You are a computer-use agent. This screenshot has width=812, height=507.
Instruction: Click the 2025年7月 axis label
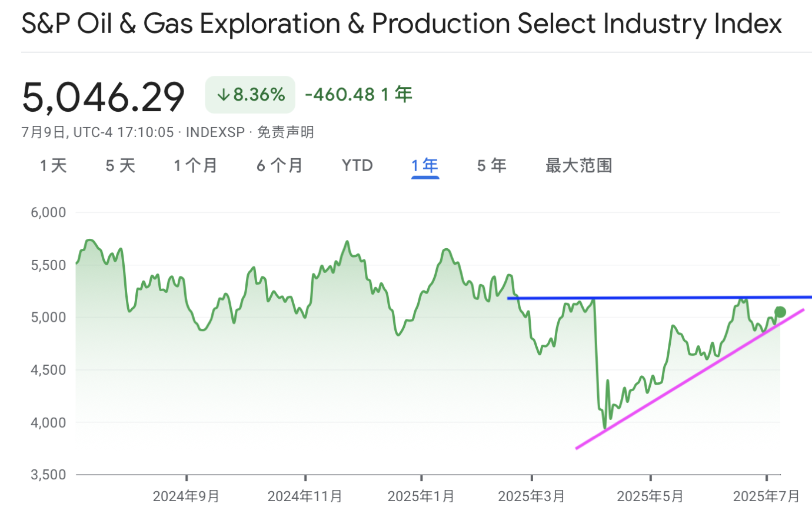(x=767, y=496)
